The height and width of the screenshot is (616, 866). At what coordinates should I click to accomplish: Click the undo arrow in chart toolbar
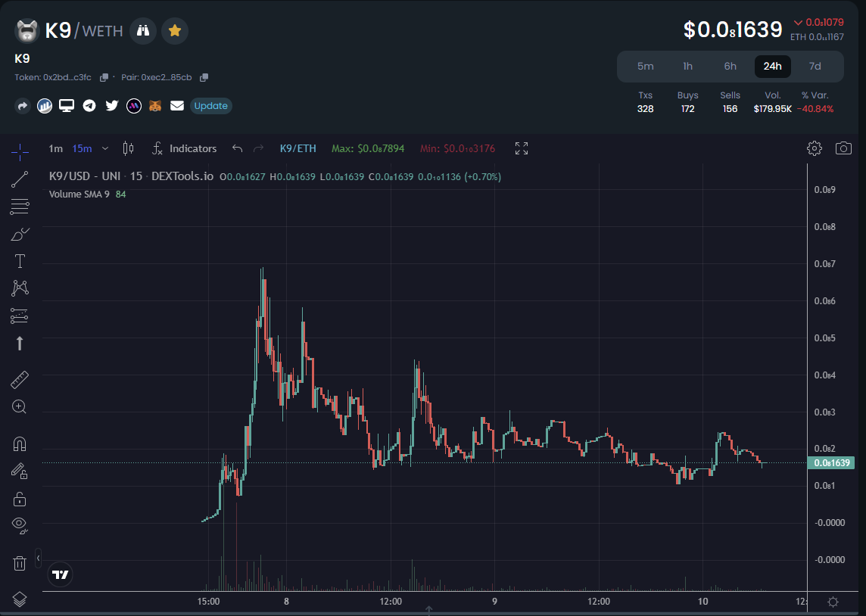pos(238,148)
